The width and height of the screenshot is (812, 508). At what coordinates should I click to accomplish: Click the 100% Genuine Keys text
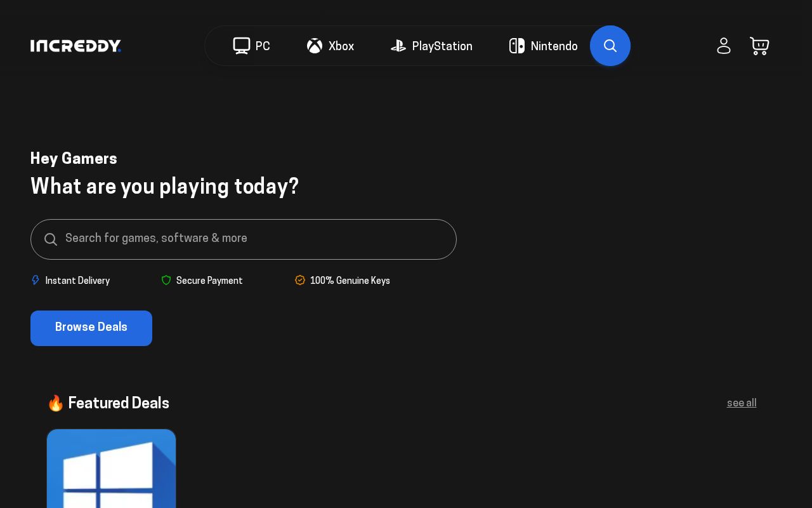tap(350, 281)
